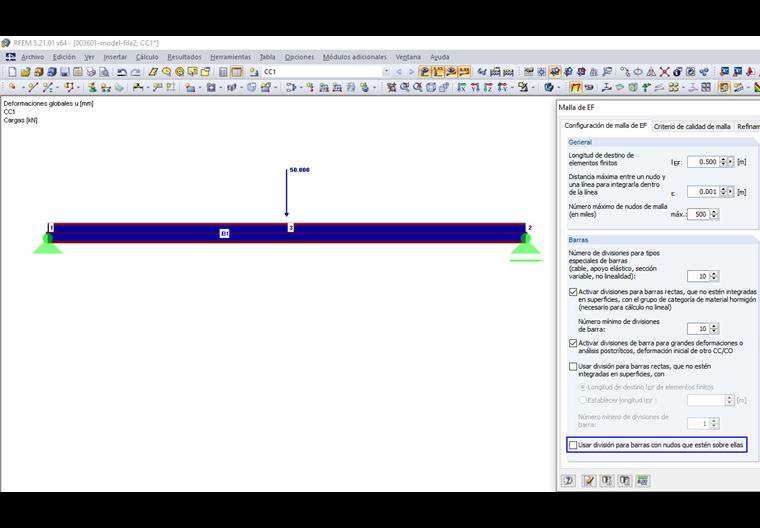The height and width of the screenshot is (528, 760).
Task: Click the max nodes 500 input field
Action: pos(698,214)
